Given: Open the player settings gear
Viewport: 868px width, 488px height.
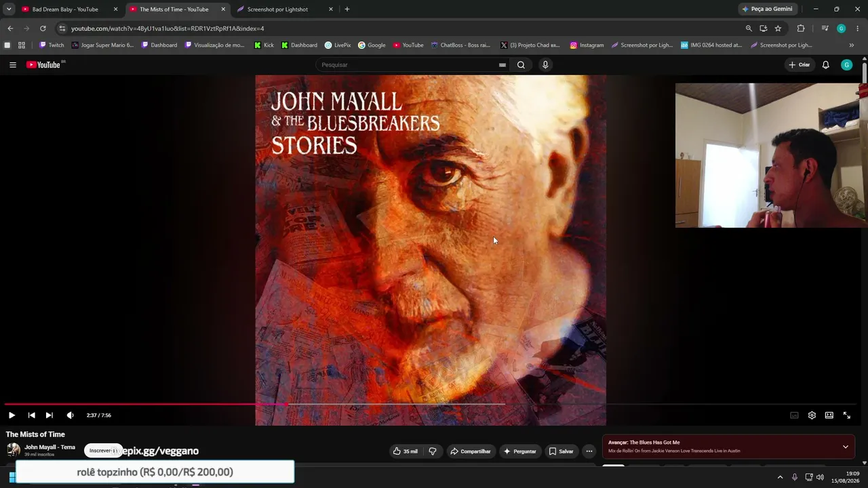Looking at the screenshot, I should click(x=812, y=415).
